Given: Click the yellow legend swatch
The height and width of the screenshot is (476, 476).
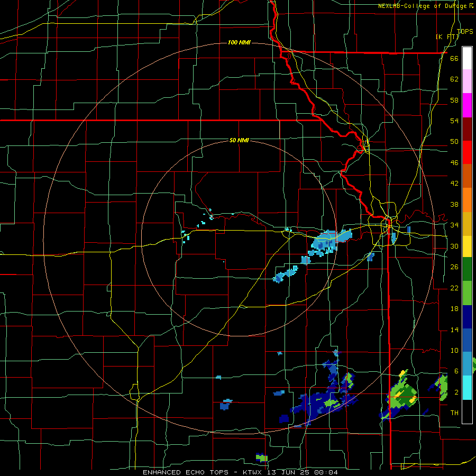Looking at the screenshot, I should pyautogui.click(x=467, y=246).
